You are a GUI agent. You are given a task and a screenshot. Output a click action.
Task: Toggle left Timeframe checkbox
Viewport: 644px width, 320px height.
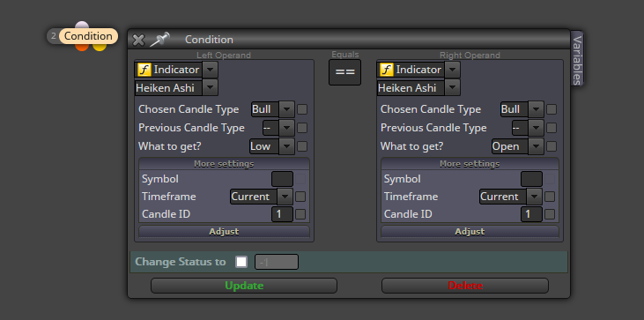click(300, 197)
